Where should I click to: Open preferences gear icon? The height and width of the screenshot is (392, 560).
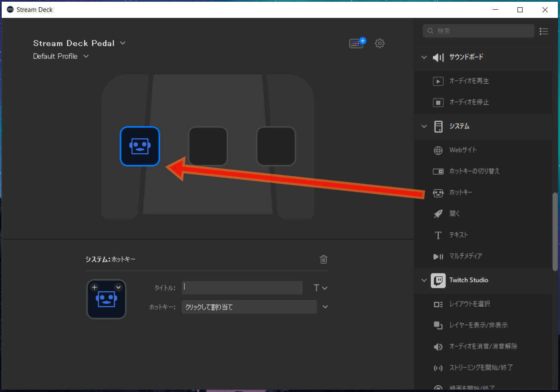tap(380, 43)
